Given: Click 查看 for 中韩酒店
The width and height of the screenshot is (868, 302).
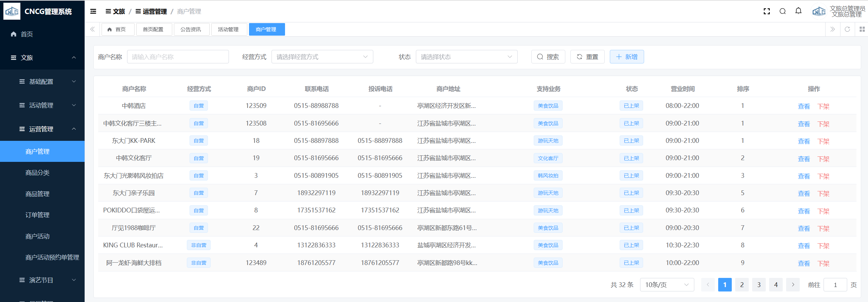Looking at the screenshot, I should pos(803,106).
